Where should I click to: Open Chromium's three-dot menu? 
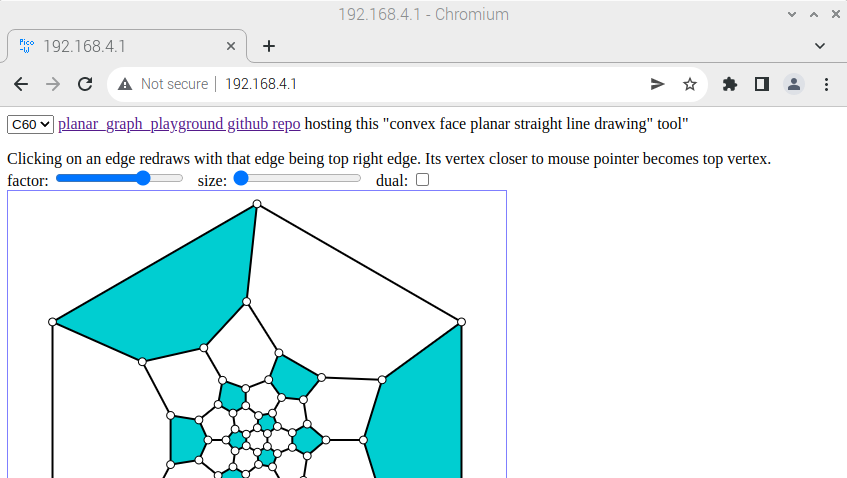coord(826,84)
